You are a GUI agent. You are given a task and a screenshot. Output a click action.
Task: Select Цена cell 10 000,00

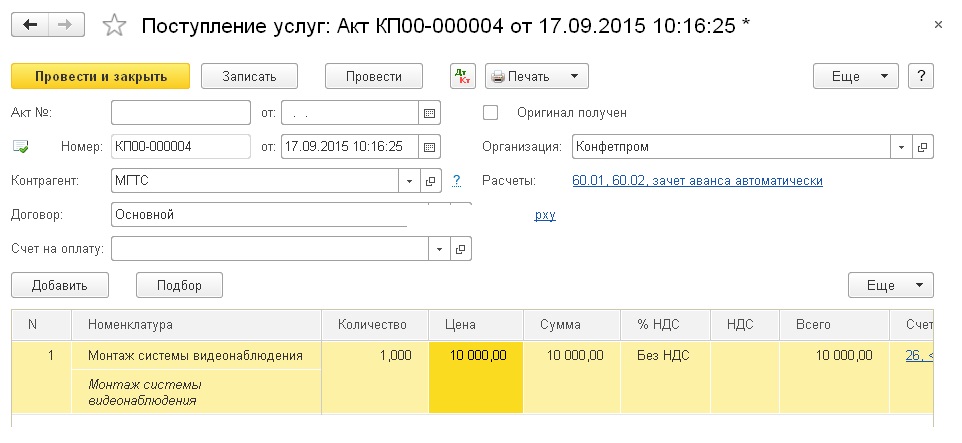click(x=477, y=377)
